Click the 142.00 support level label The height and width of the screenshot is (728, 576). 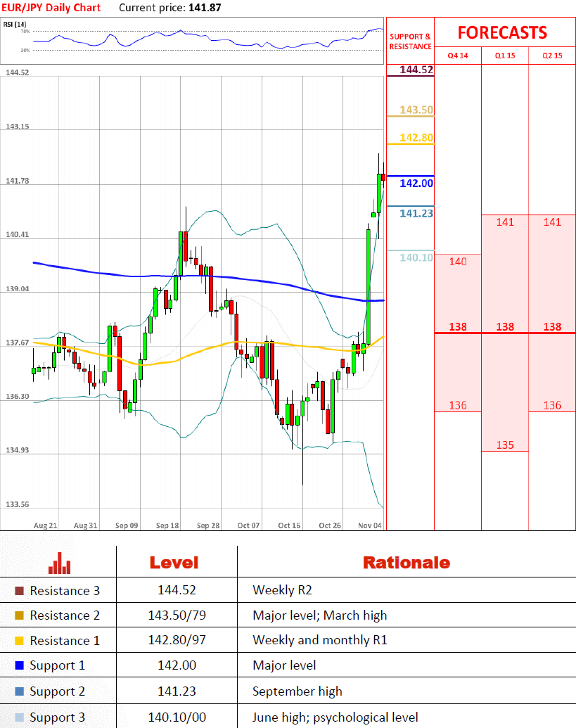tap(416, 184)
